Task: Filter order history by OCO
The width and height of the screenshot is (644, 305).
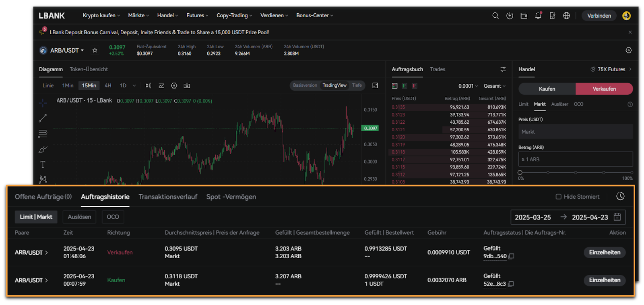Action: pos(113,217)
